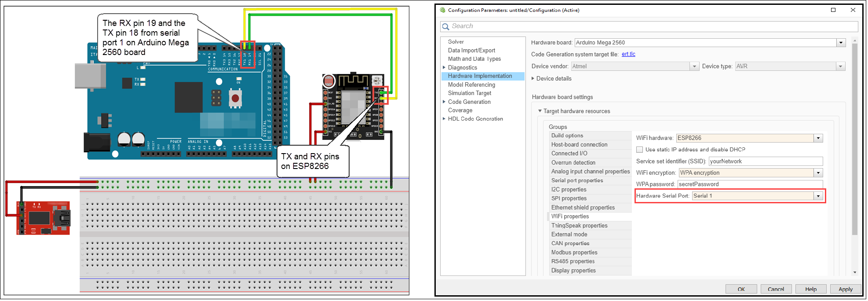Select Display properties group
The height and width of the screenshot is (301, 868).
[x=590, y=271]
